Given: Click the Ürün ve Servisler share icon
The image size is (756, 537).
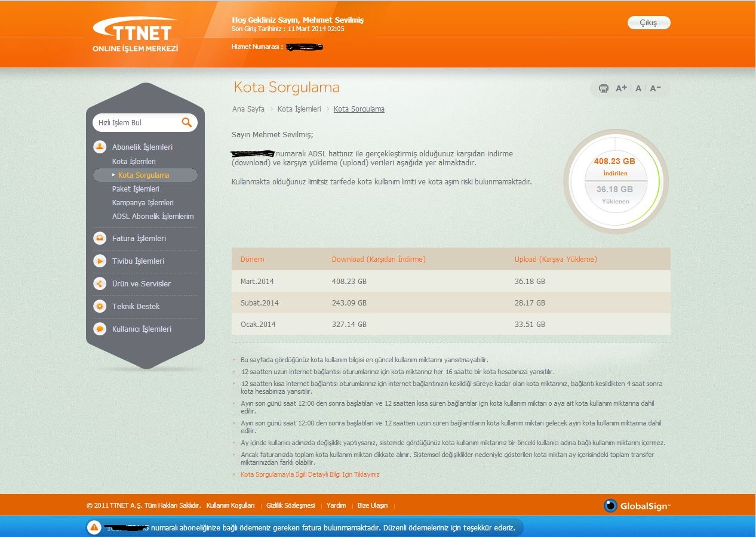Looking at the screenshot, I should coord(100,283).
